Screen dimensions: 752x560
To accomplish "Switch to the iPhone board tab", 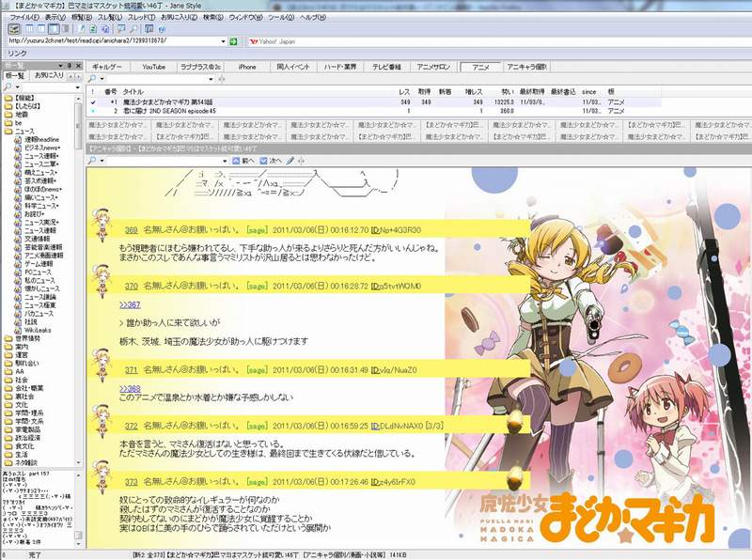I will [x=247, y=67].
